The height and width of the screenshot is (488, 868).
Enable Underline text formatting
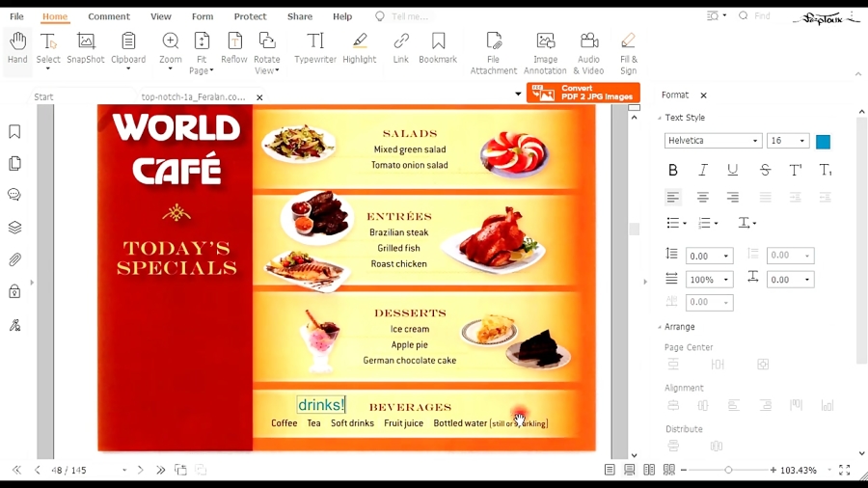coord(733,170)
